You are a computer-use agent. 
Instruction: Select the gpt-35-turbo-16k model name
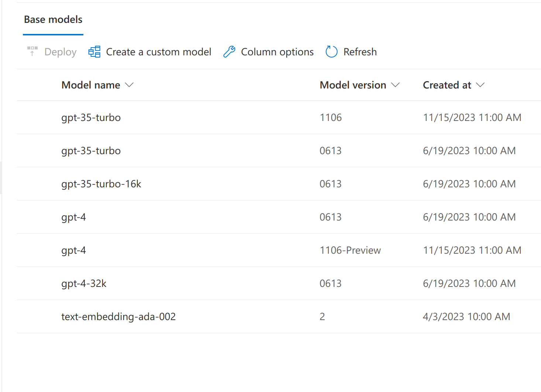(x=101, y=184)
